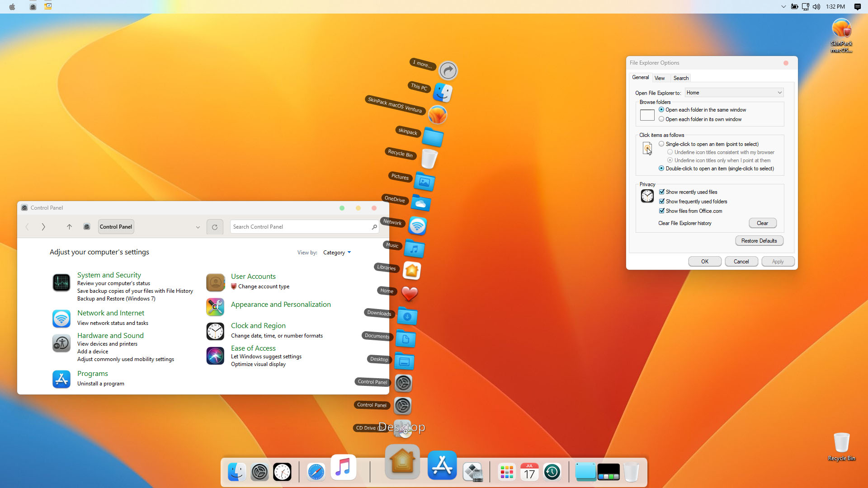Open the App Store icon in the dock
Screen dimensions: 868x488
click(442, 465)
